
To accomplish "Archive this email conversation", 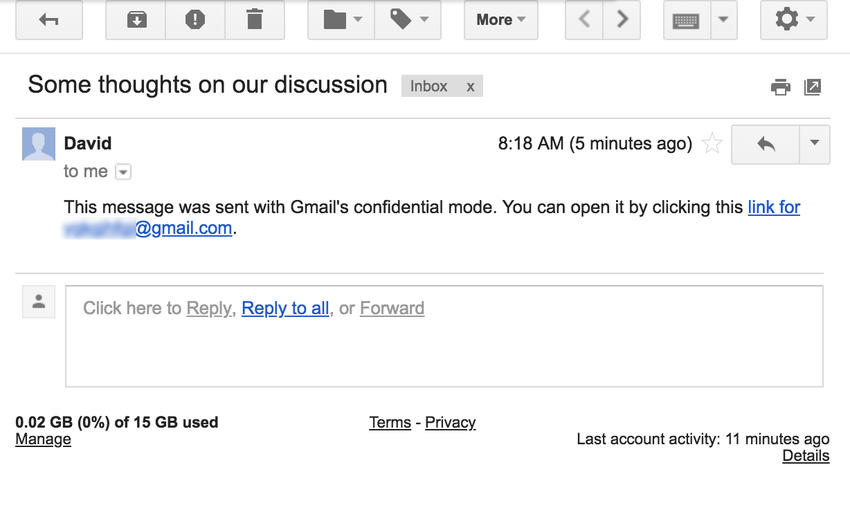I will (136, 20).
